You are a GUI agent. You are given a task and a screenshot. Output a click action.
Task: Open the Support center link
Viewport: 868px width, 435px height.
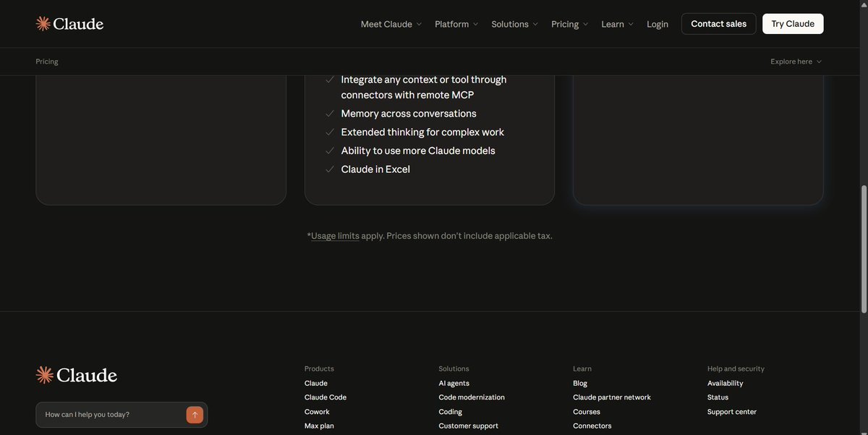tap(732, 412)
